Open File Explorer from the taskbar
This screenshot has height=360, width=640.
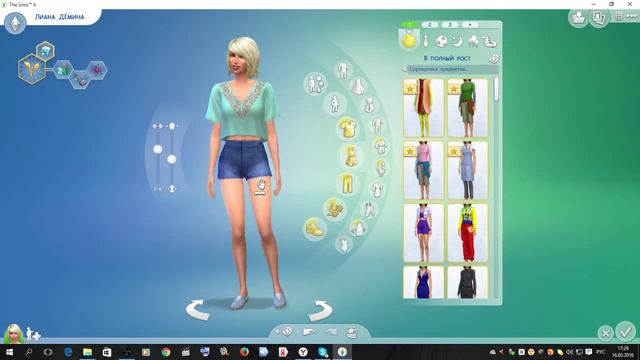coord(87,352)
